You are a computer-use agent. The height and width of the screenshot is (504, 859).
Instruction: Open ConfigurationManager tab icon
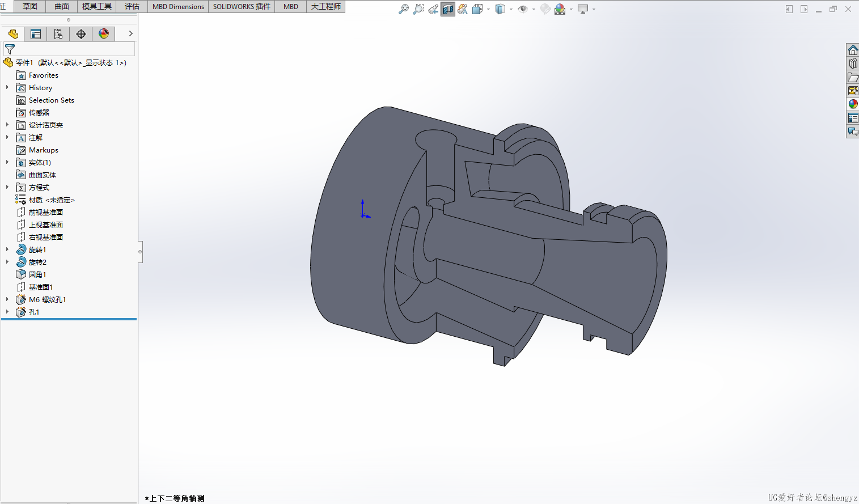pyautogui.click(x=58, y=34)
